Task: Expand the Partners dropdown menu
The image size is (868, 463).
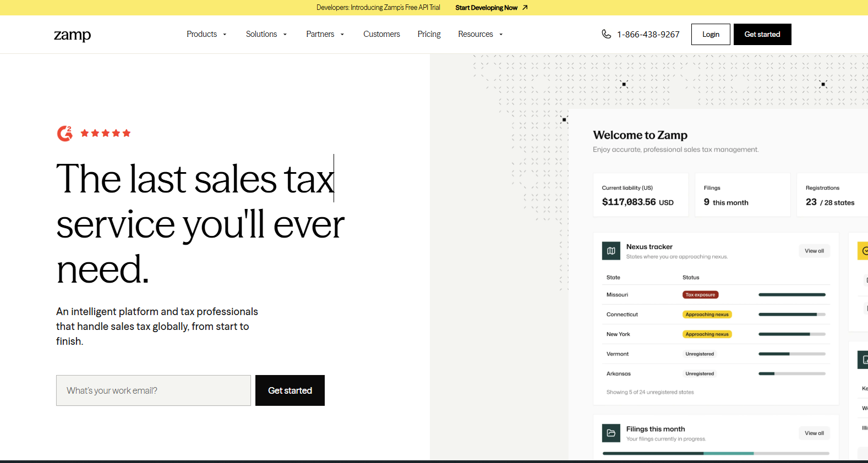Action: (325, 34)
